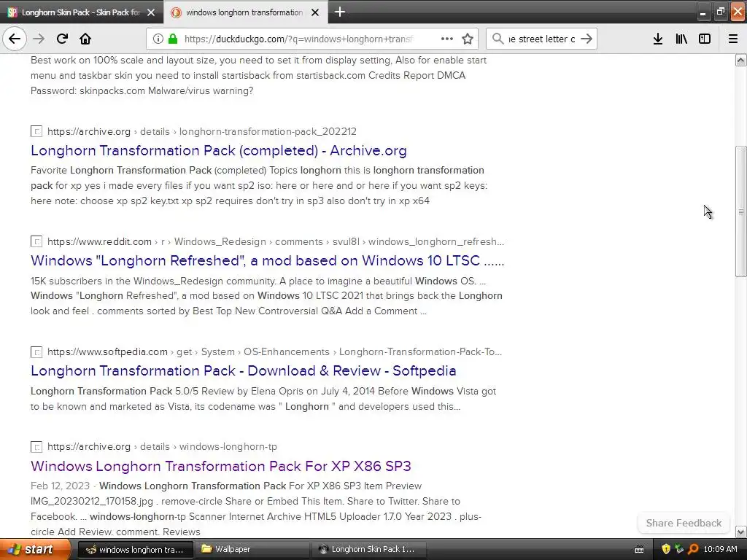Click archive.org longhorn-transformation-pack_202212 URL
The width and height of the screenshot is (747, 560).
pos(202,131)
